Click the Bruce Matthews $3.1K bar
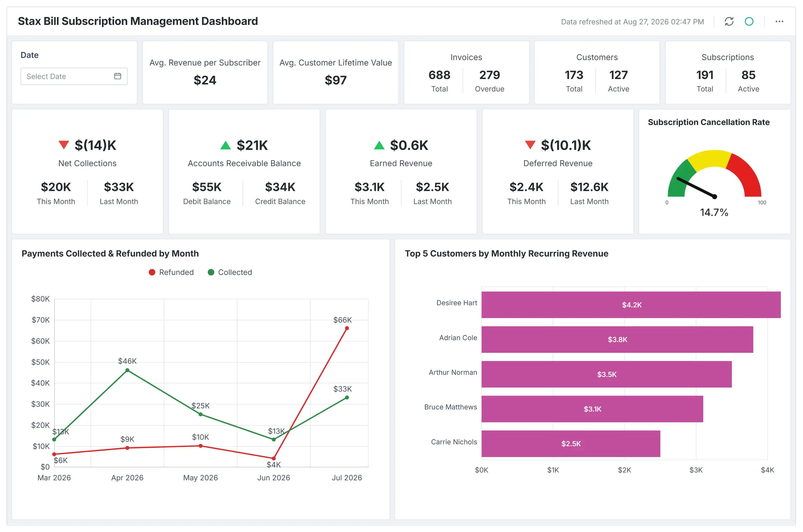This screenshot has height=532, width=803. point(592,409)
